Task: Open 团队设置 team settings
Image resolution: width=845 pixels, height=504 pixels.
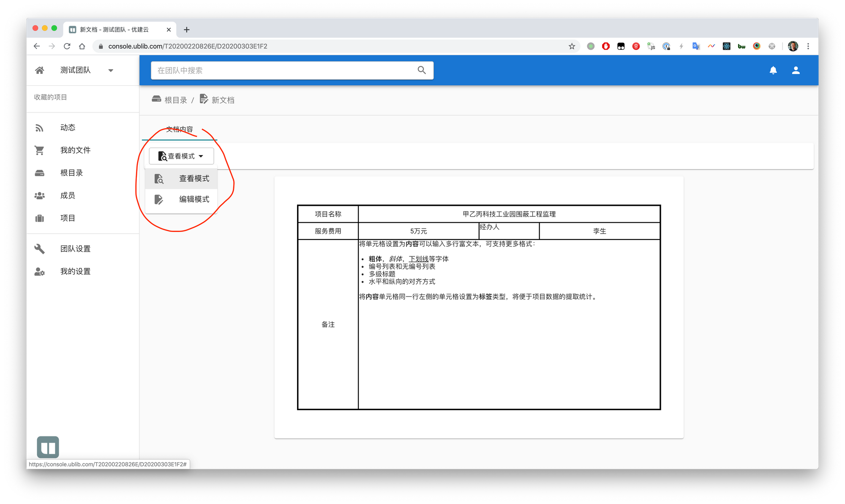Action: point(75,249)
